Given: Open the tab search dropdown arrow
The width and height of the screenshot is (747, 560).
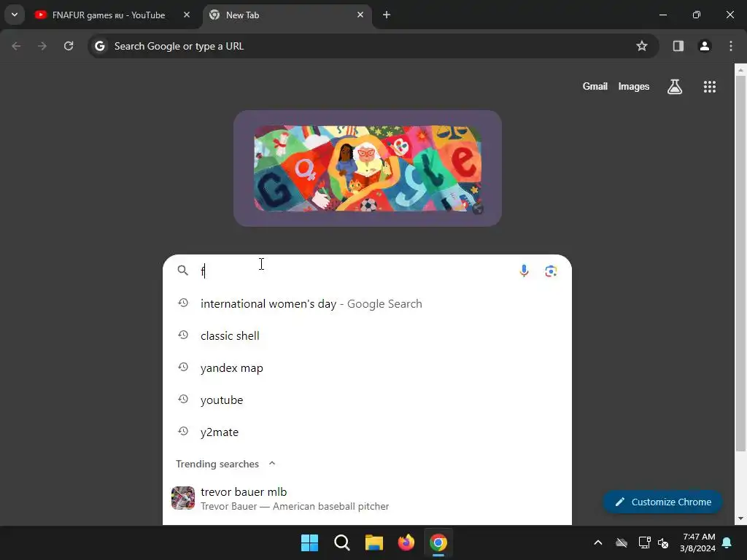Looking at the screenshot, I should (15, 15).
